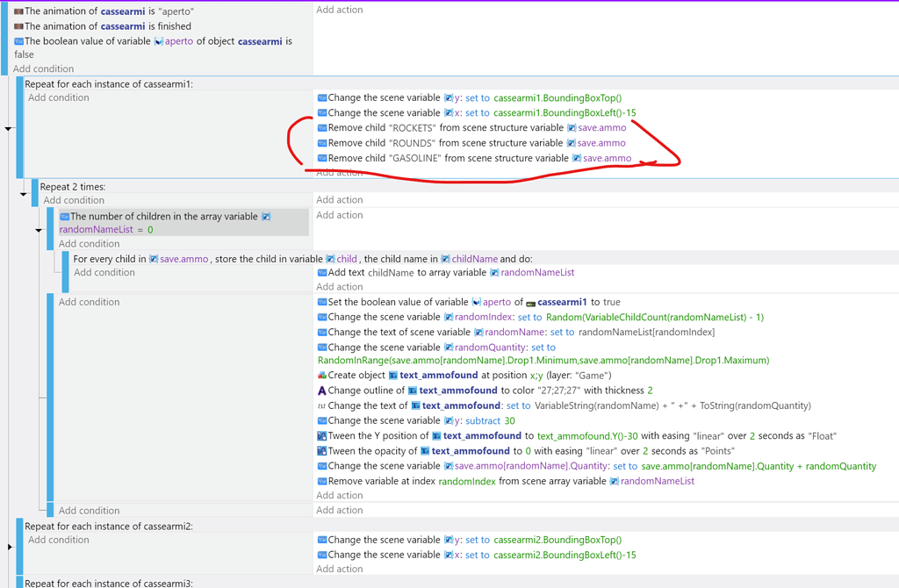Image resolution: width=899 pixels, height=588 pixels.
Task: Collapse the cassearmi1 repeat event
Action: pyautogui.click(x=9, y=128)
